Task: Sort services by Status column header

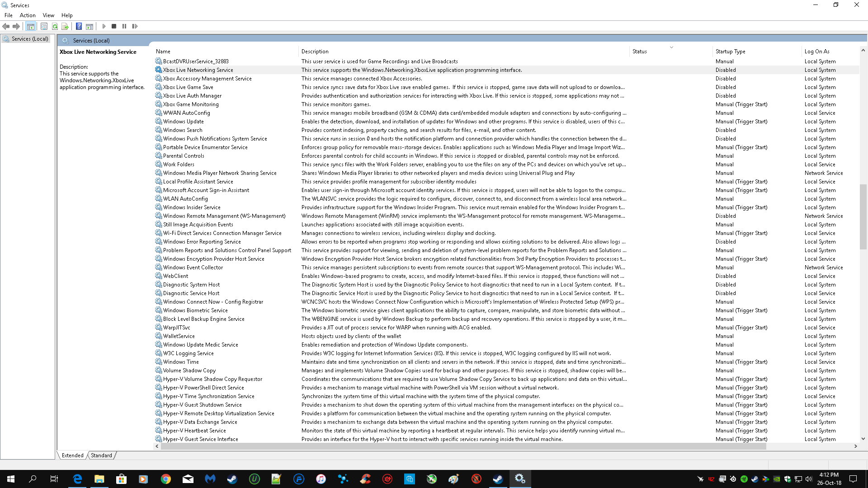Action: 639,52
